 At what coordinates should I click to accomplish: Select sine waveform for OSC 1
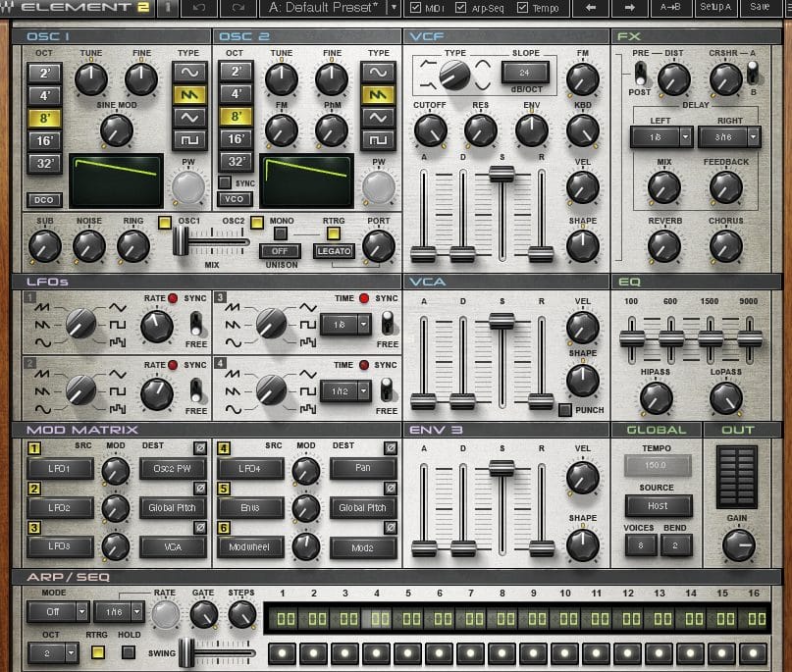[x=187, y=72]
